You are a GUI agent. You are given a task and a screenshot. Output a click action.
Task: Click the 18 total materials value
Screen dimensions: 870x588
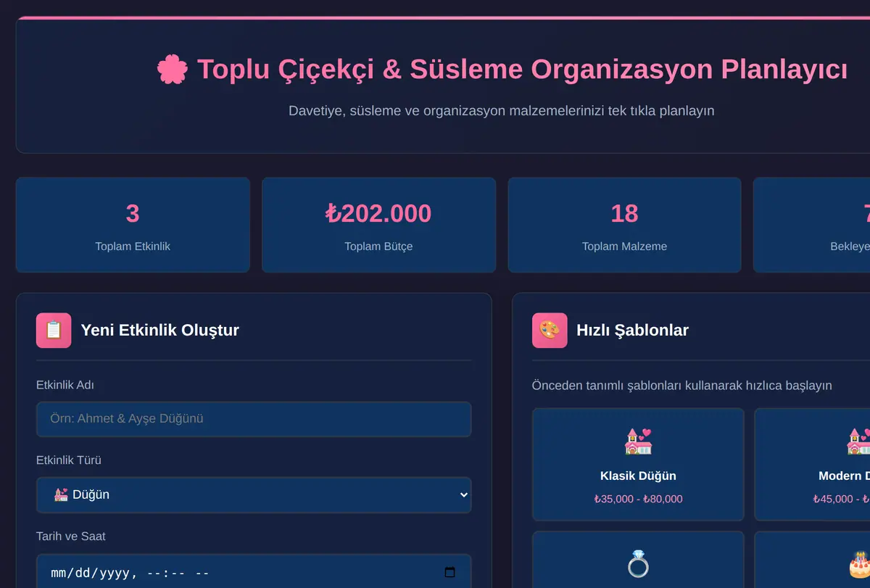pos(624,213)
